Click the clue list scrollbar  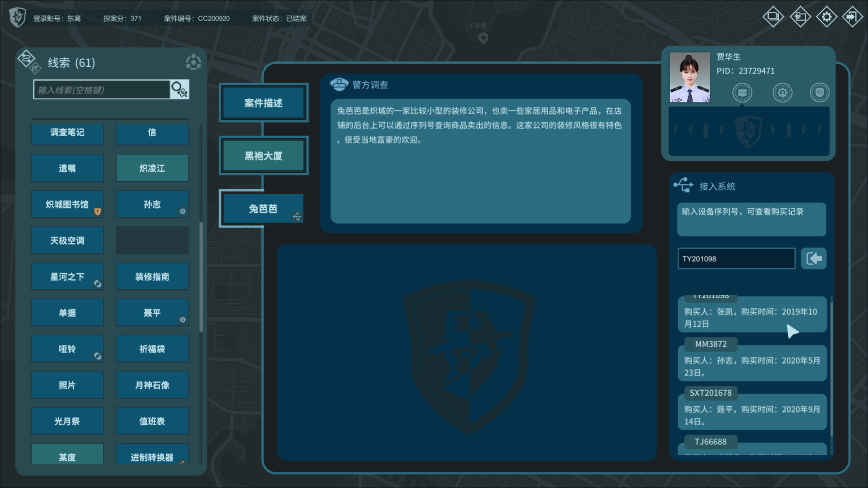click(x=201, y=277)
